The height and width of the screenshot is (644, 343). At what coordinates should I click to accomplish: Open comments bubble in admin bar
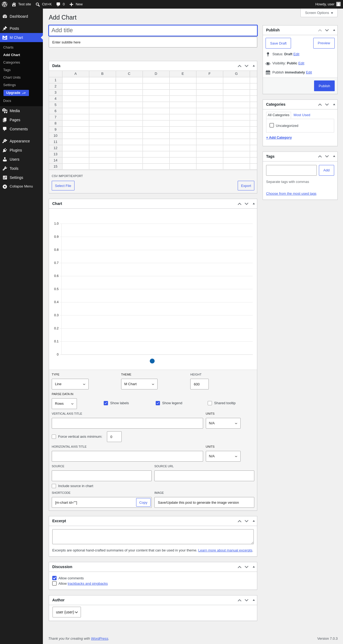(58, 4)
